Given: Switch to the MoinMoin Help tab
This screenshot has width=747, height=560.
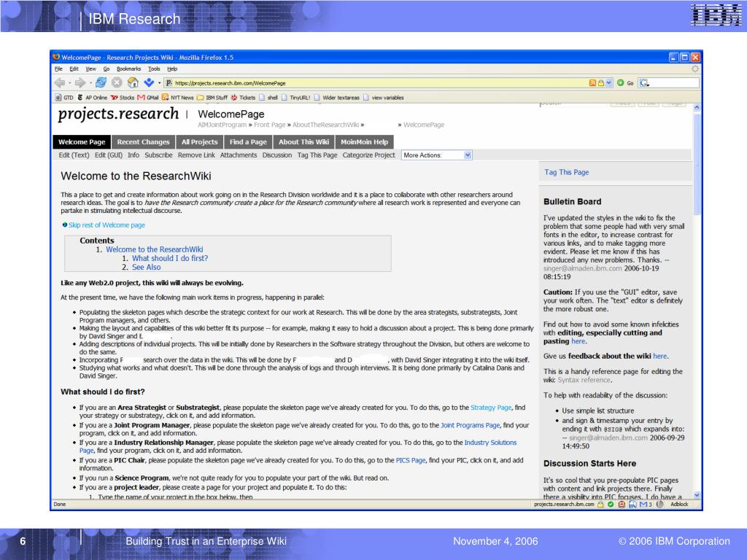Looking at the screenshot, I should [365, 142].
